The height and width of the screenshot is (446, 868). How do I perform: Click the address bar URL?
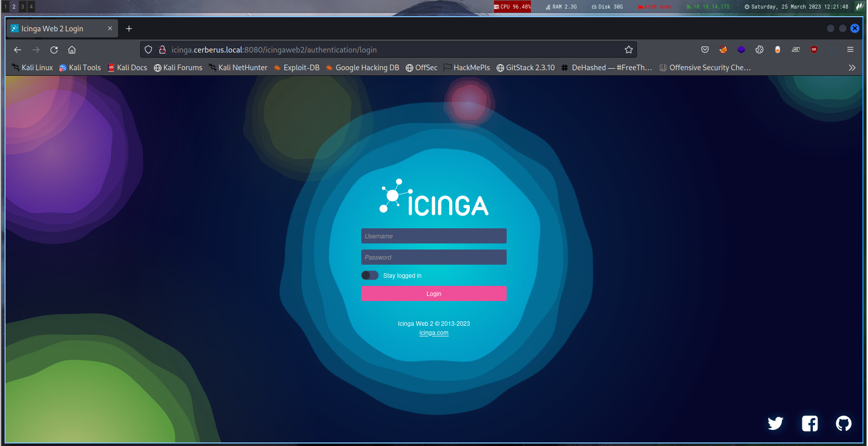274,49
